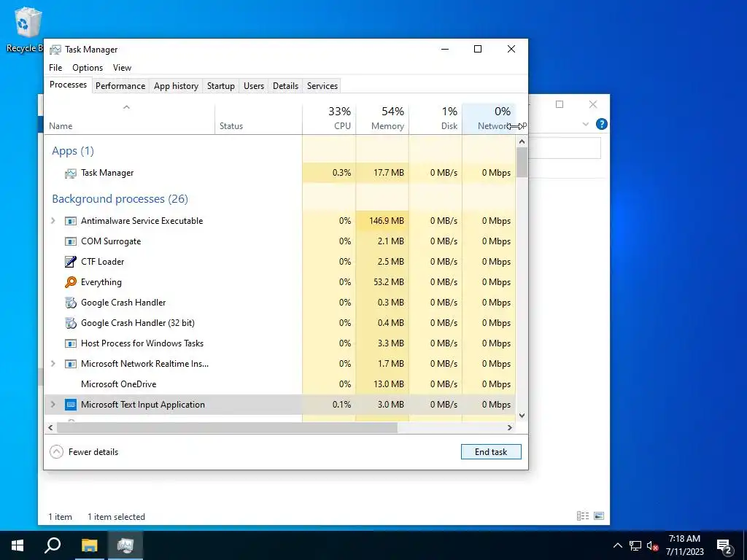Open the Windows Start menu

[18, 545]
